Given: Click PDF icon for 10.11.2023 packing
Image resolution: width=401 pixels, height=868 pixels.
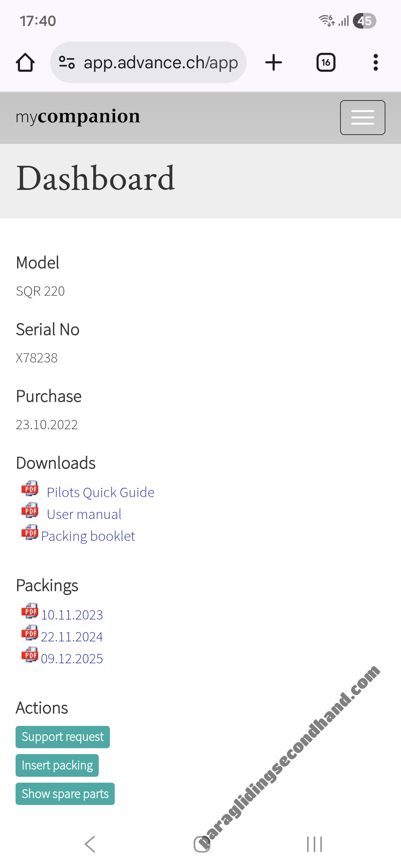Looking at the screenshot, I should [30, 611].
